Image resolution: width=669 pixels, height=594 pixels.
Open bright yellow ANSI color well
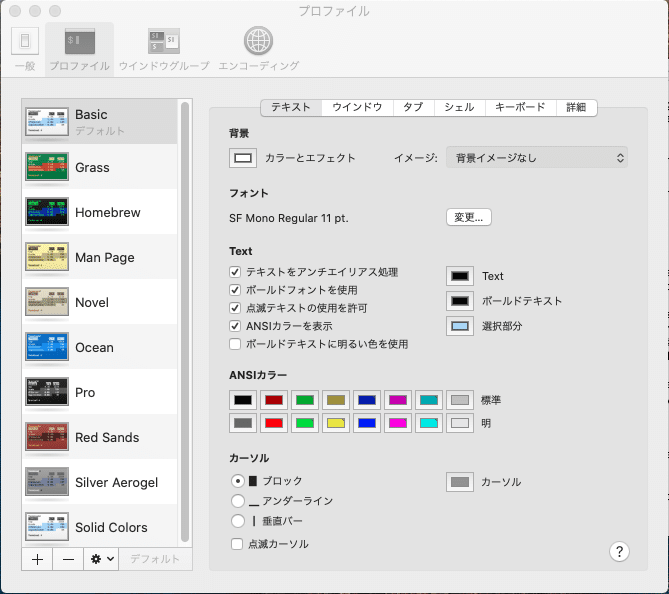[336, 423]
